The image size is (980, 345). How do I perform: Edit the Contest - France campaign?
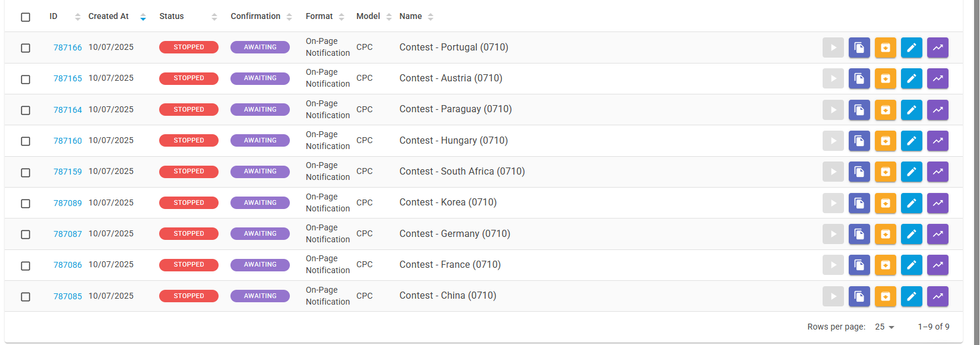coord(911,265)
